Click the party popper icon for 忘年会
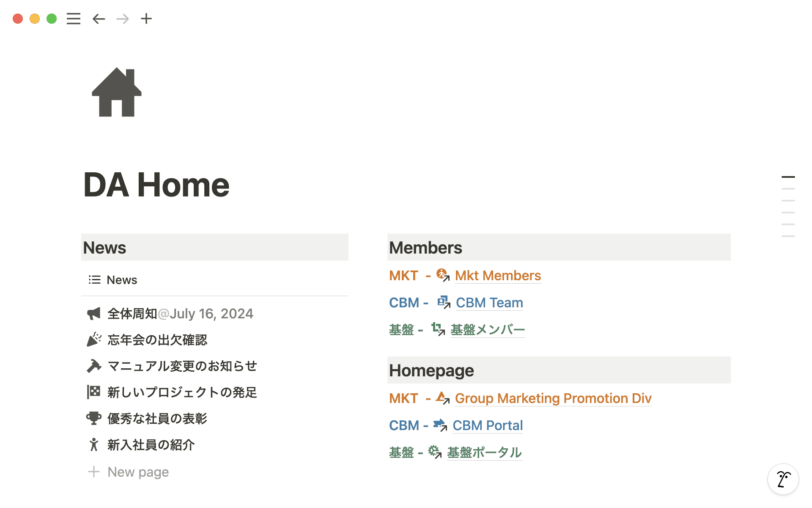This screenshot has height=508, width=812. 94,340
